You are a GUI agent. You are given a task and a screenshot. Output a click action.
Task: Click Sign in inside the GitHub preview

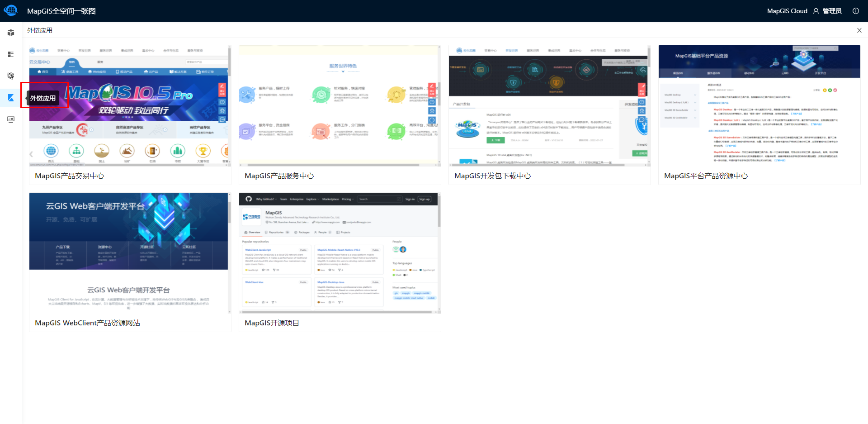tap(410, 199)
